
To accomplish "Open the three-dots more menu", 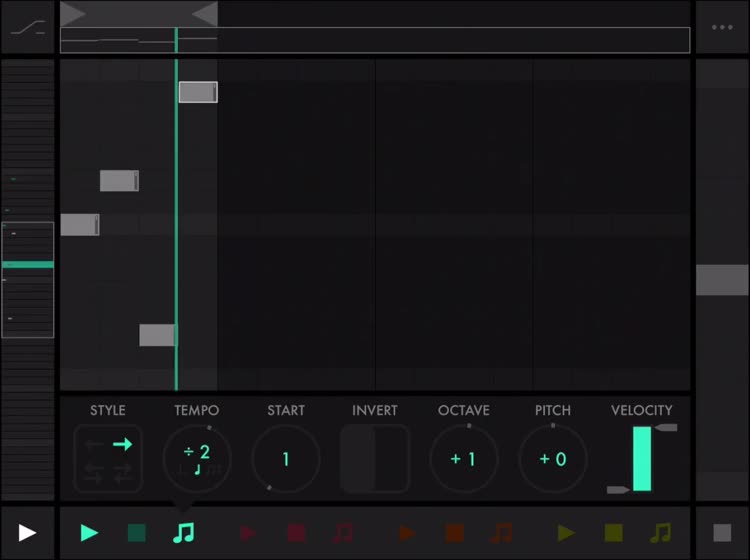I will pyautogui.click(x=722, y=27).
